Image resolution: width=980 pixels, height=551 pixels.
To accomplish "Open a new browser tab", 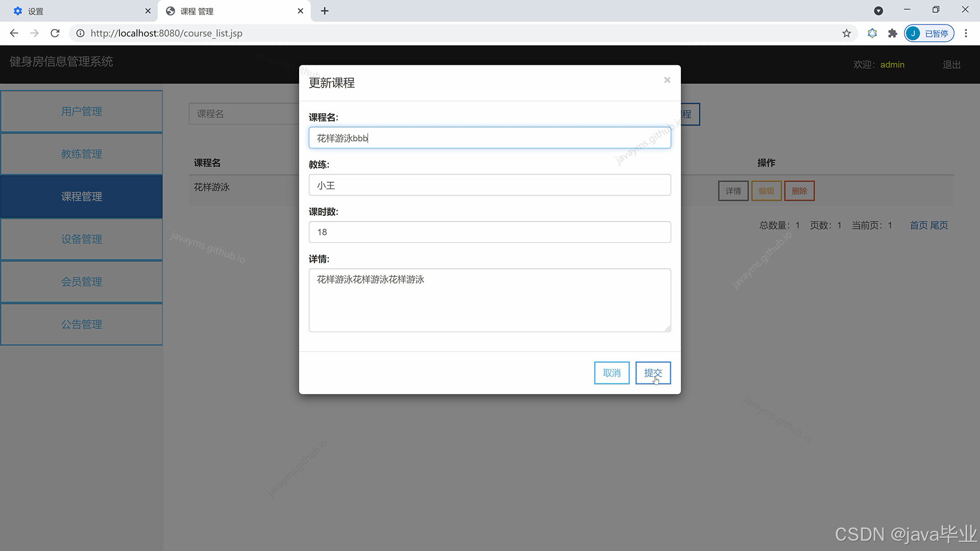I will (x=325, y=11).
